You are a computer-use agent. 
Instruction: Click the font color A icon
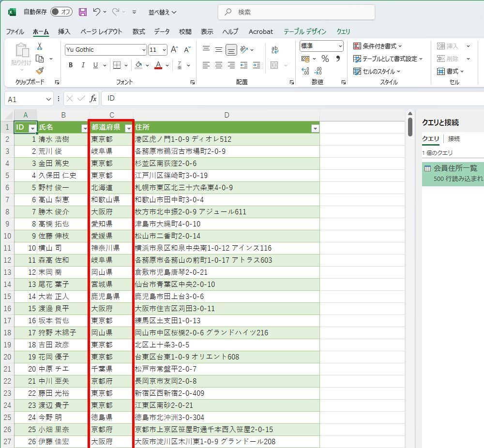158,65
